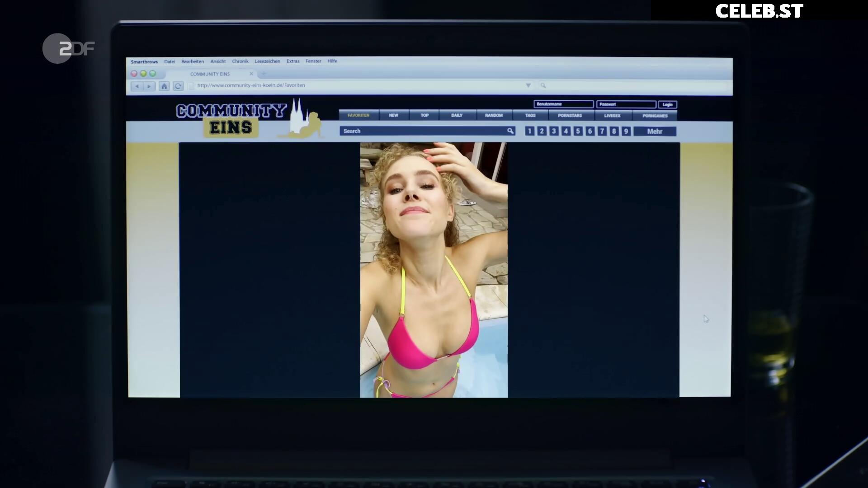Go to the browser home icon
The image size is (868, 488).
(x=164, y=86)
